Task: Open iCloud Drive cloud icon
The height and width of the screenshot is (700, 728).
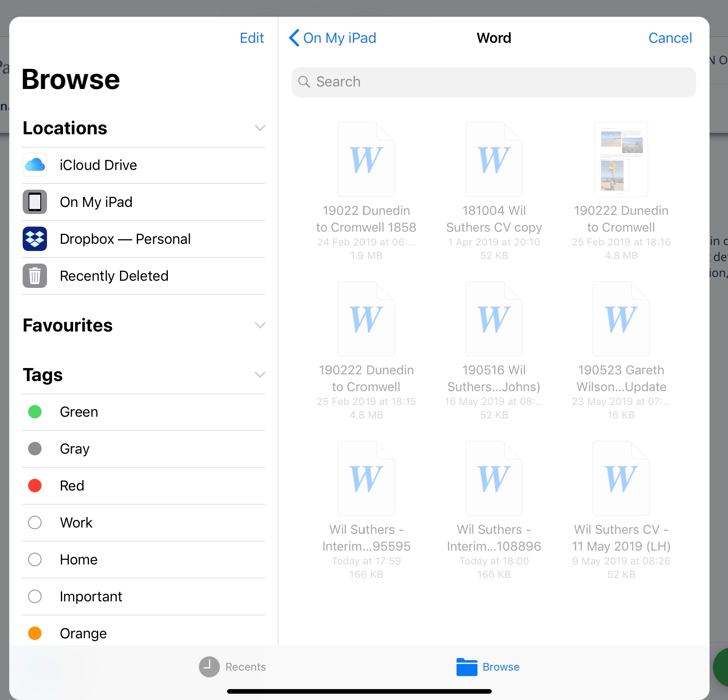Action: (x=35, y=165)
